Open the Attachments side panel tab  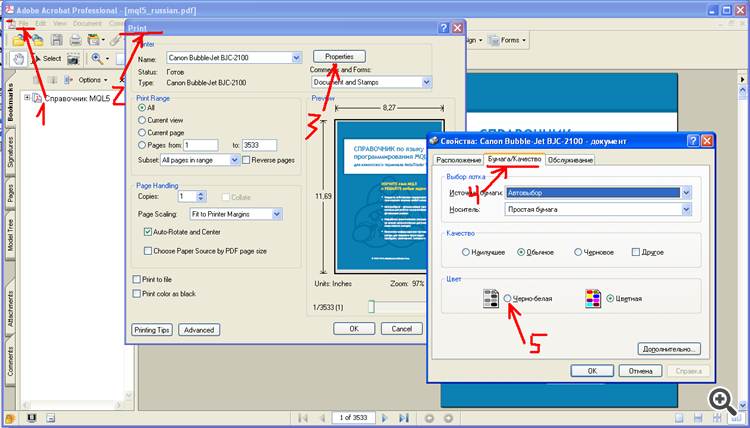click(x=10, y=308)
